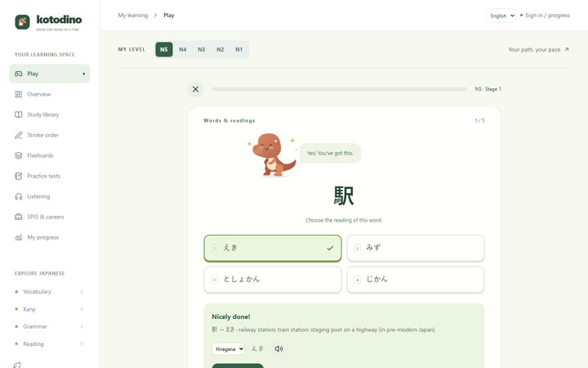Click the My learning breadcrumb link

coord(133,16)
